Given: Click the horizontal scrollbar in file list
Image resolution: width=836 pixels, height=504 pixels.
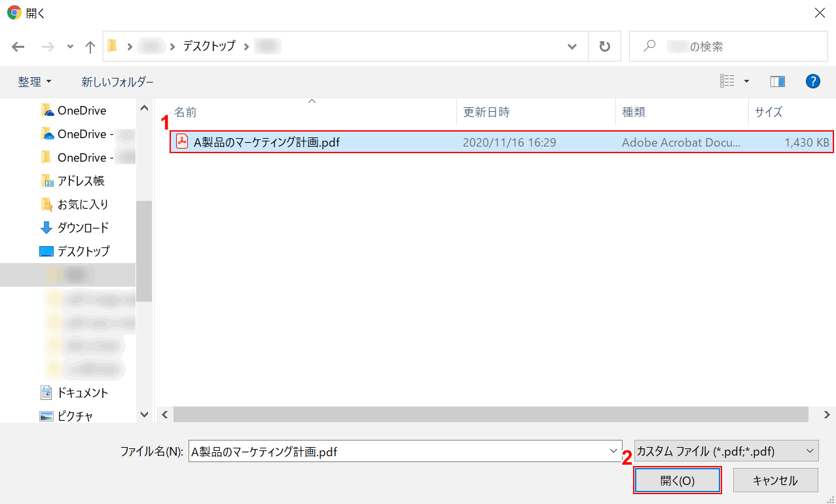Looking at the screenshot, I should click(491, 414).
